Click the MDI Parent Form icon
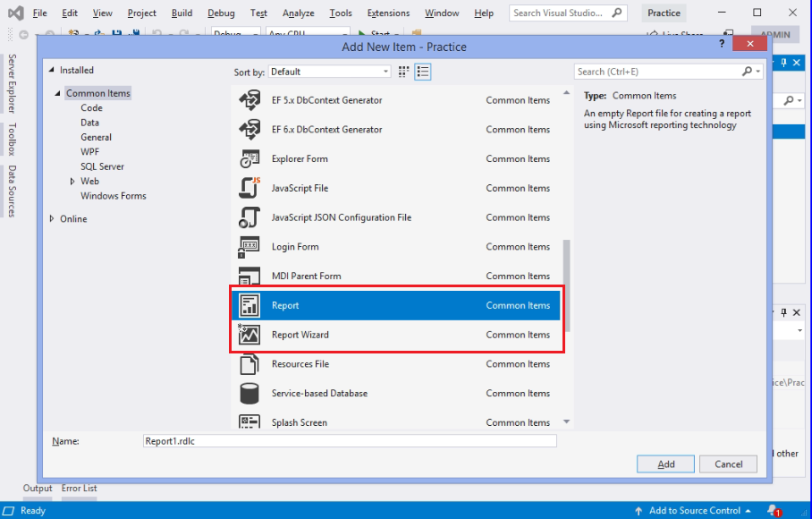The height and width of the screenshot is (519, 812). [x=253, y=276]
